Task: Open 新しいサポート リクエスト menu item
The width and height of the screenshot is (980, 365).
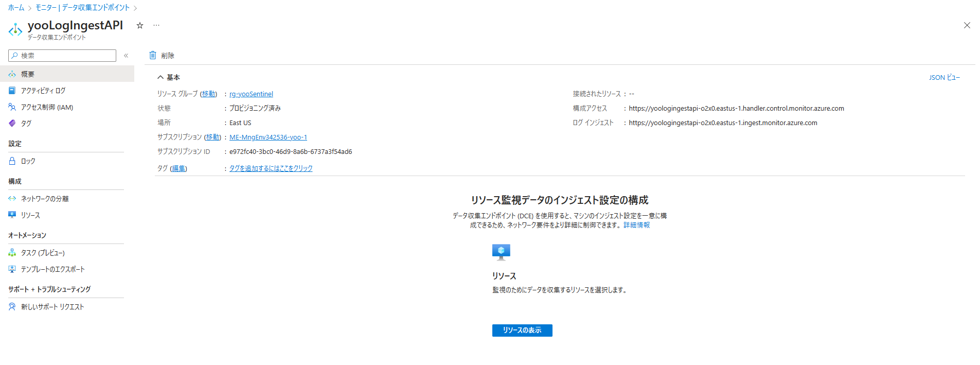Action: (x=67, y=307)
